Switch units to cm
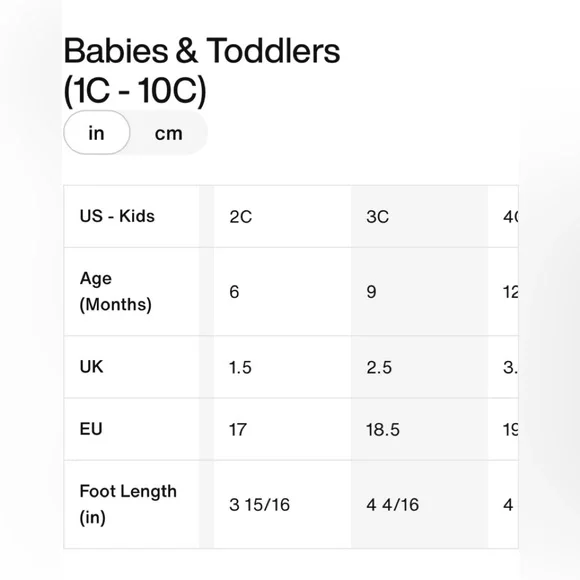580x580 pixels. pos(169,133)
